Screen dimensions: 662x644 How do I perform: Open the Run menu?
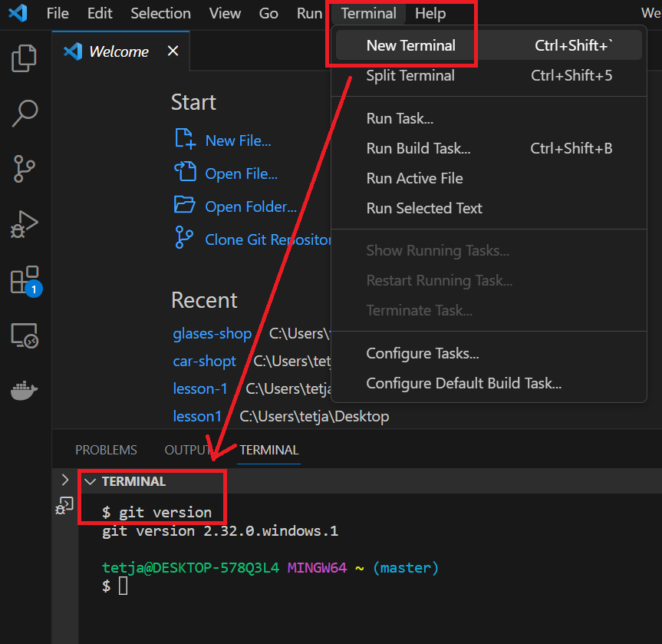coord(309,14)
